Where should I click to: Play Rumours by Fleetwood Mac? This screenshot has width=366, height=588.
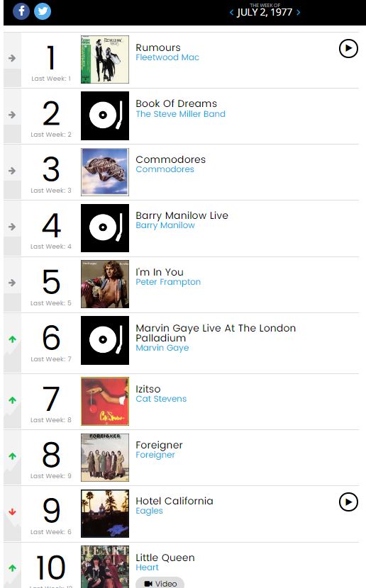pos(348,48)
